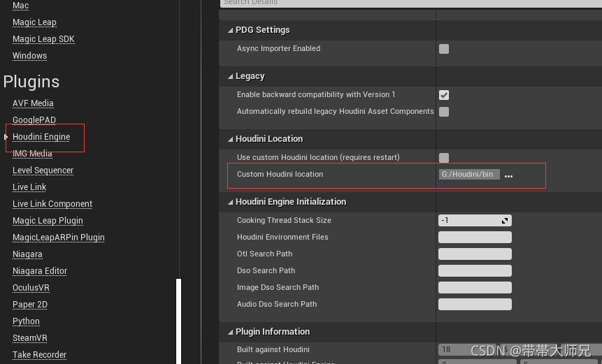602x364 pixels.
Task: Open Paper 2D plugin settings
Action: pos(30,305)
